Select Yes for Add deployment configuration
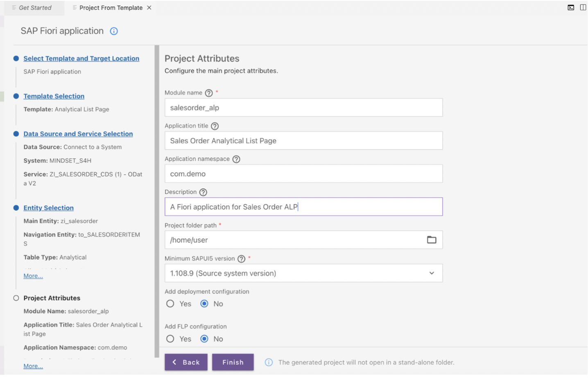 170,304
